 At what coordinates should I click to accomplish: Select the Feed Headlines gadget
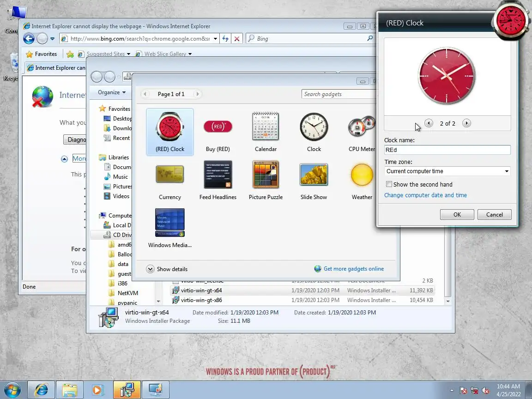tap(218, 180)
